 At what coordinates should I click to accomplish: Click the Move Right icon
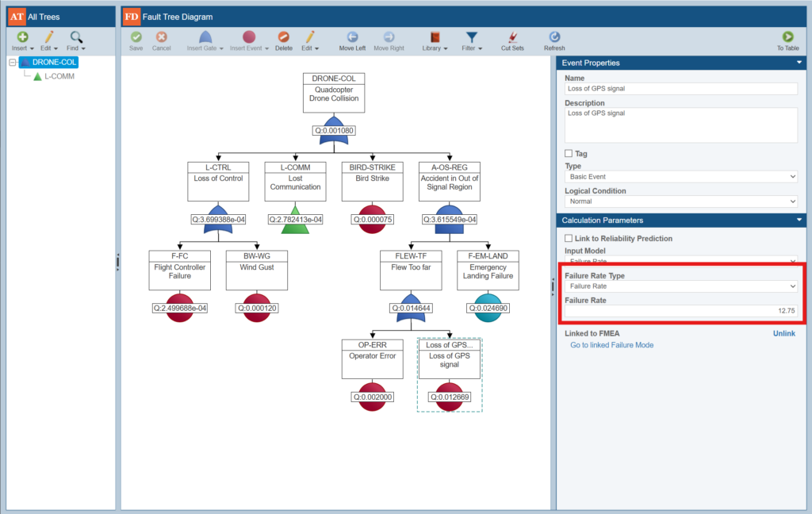coord(389,41)
